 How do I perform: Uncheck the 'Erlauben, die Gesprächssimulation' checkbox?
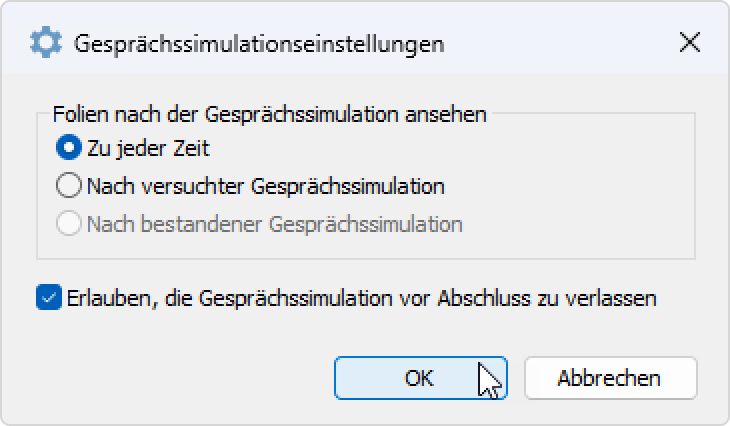point(49,297)
